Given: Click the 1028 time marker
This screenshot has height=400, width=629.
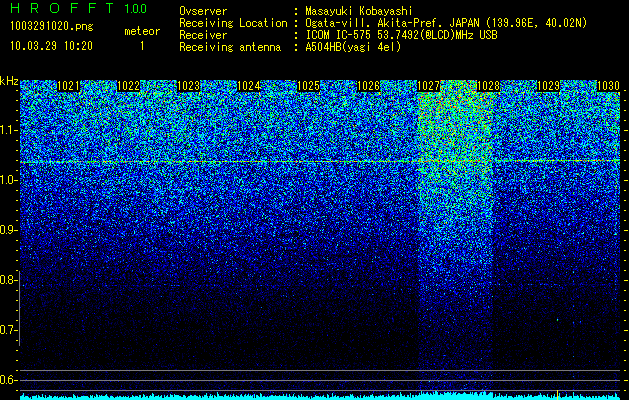Looking at the screenshot, I should (x=489, y=86).
